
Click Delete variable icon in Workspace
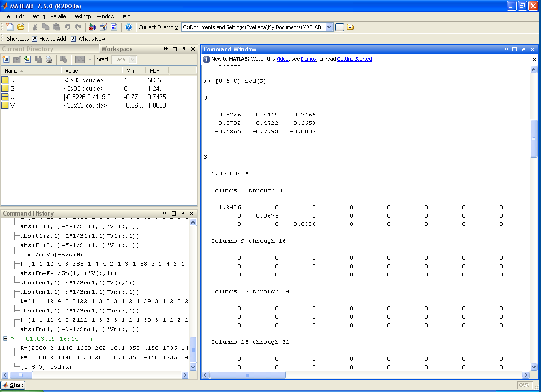click(64, 59)
